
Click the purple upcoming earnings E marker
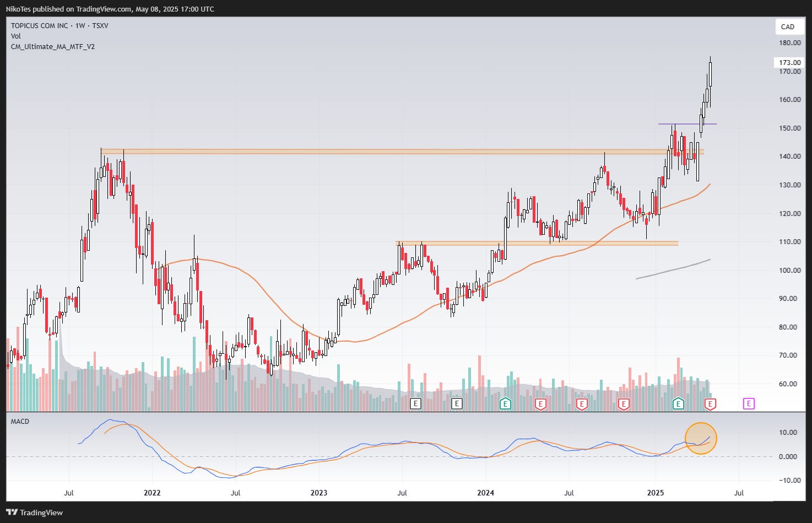pos(749,404)
